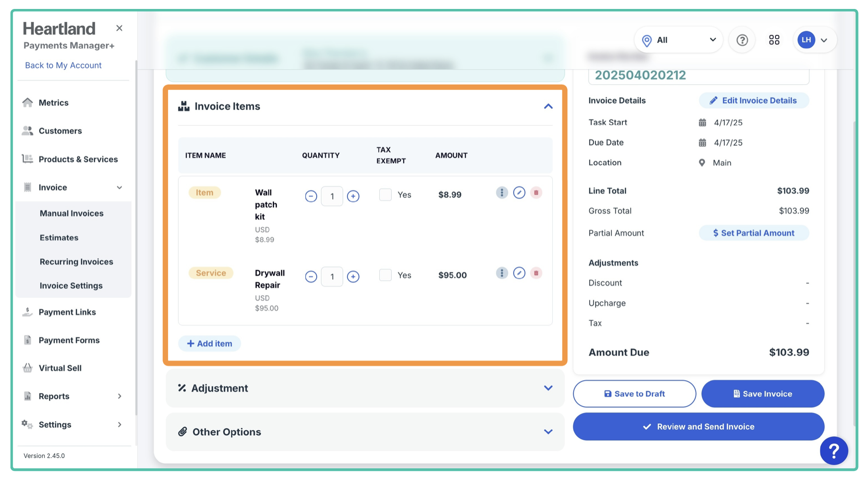Screen dimensions: 868x478
Task: Check tax exempt for Wall patch kit
Action: 385,195
